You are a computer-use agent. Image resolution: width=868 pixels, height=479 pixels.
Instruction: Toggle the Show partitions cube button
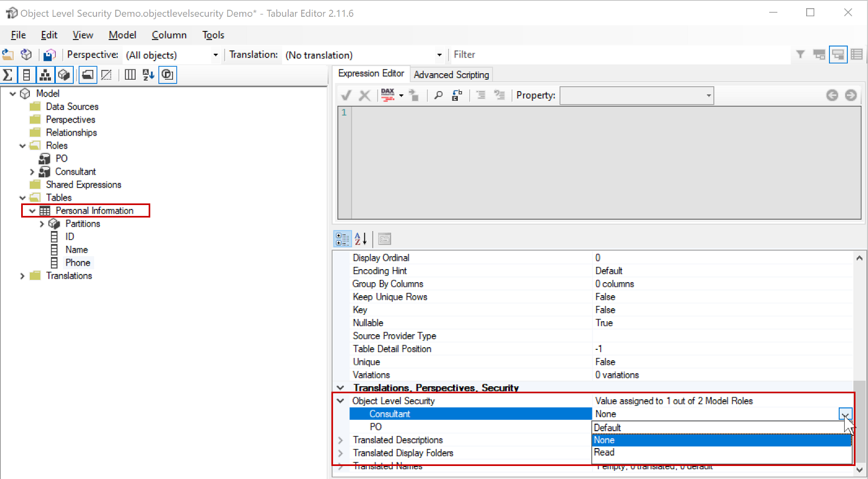coord(64,75)
